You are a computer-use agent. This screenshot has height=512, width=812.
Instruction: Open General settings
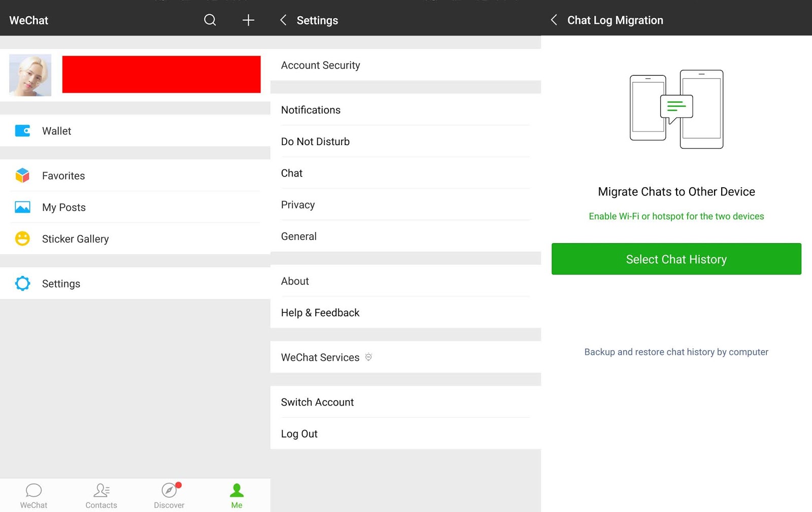click(x=405, y=236)
